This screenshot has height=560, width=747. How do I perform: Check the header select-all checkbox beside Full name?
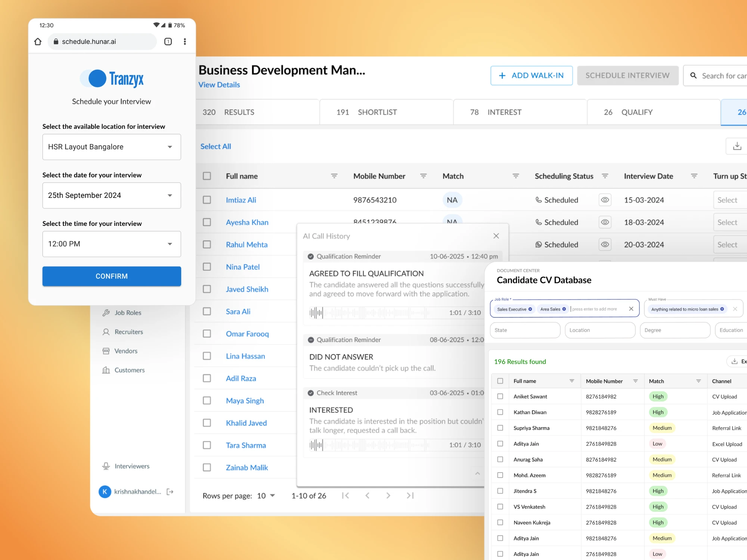click(207, 176)
